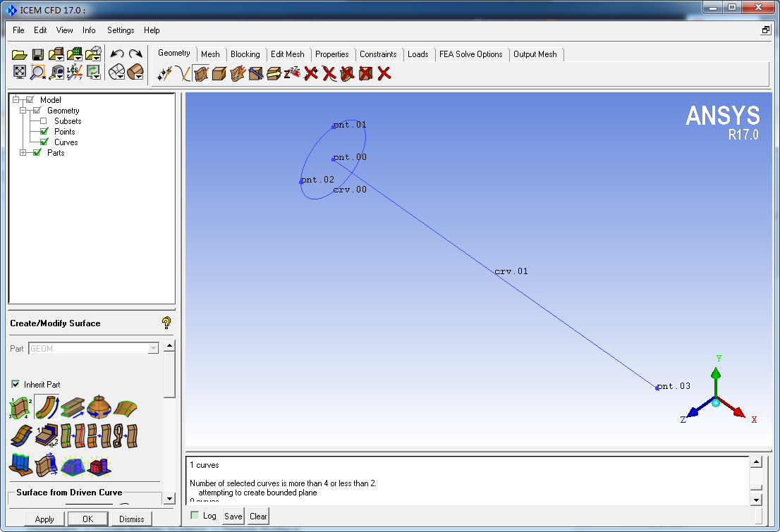Open the Info menu

[x=89, y=30]
